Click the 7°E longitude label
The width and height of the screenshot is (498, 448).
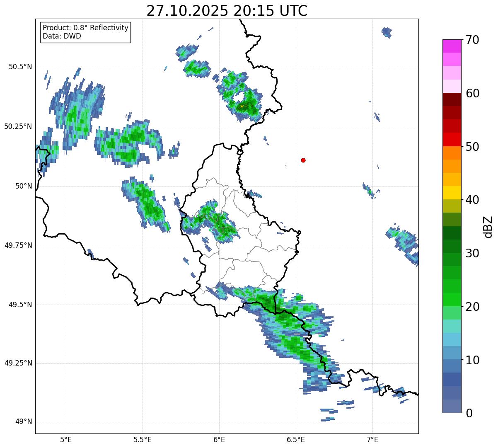pyautogui.click(x=372, y=440)
